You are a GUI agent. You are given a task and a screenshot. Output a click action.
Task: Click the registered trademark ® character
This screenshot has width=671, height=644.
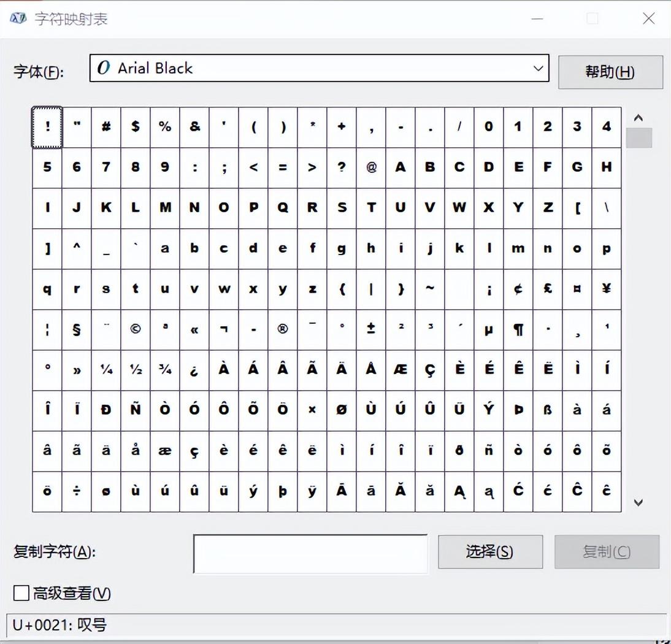click(283, 329)
